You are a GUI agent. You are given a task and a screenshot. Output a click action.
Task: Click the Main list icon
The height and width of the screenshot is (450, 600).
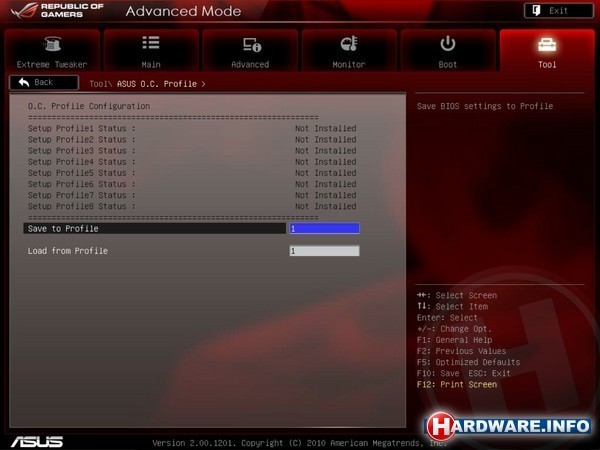pos(151,43)
